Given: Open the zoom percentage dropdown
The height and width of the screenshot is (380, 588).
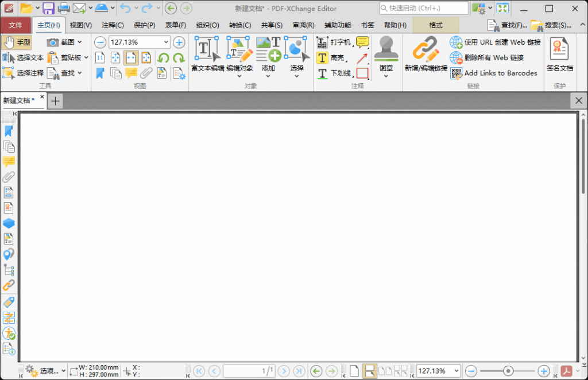Looking at the screenshot, I should pyautogui.click(x=167, y=42).
